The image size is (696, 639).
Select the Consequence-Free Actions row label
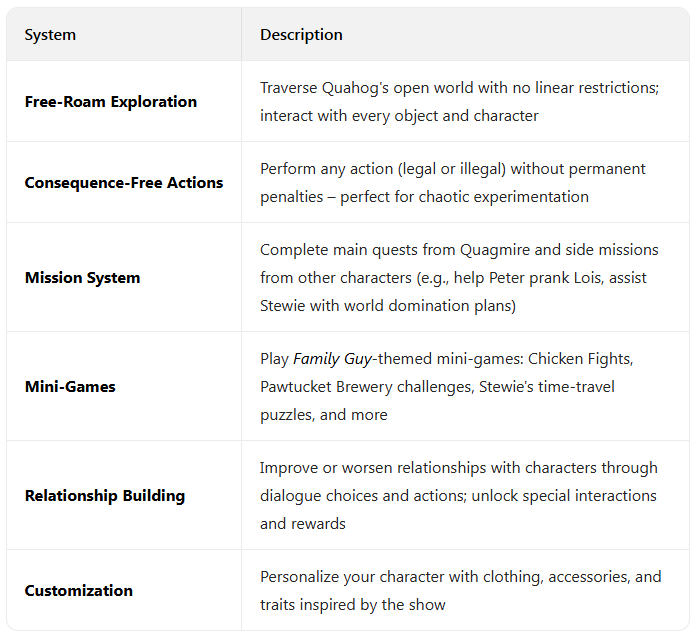tap(124, 183)
